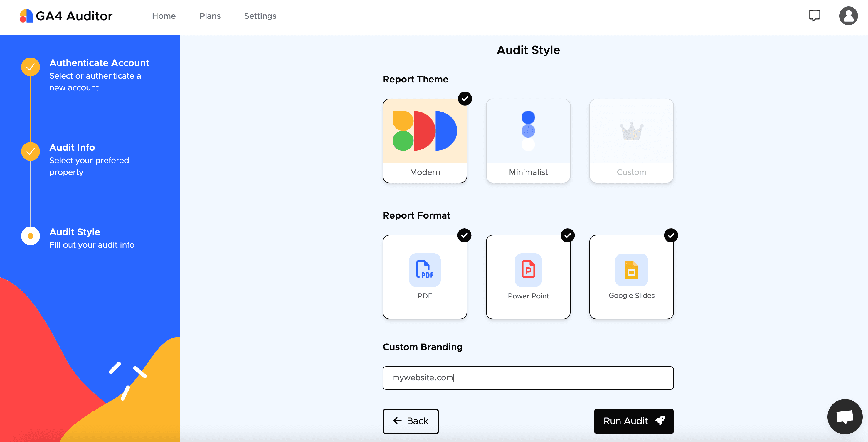Click the Google Slides file icon
Screen dimensions: 868x442
click(631, 270)
